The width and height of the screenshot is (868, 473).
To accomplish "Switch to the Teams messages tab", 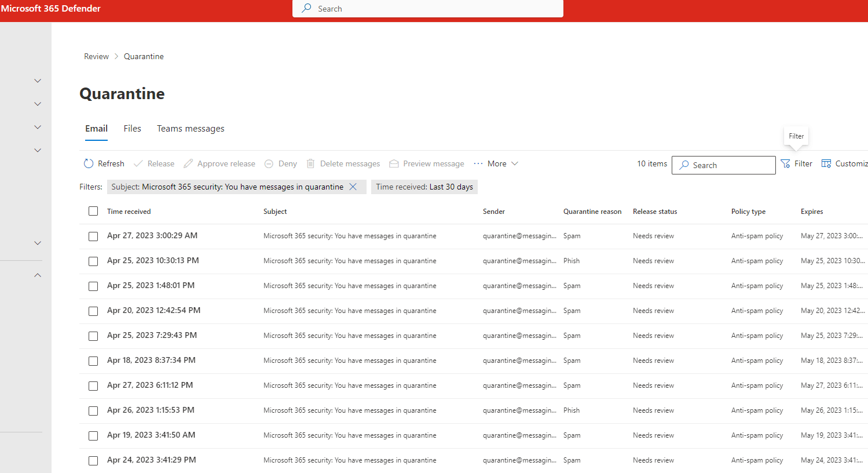I will (191, 129).
